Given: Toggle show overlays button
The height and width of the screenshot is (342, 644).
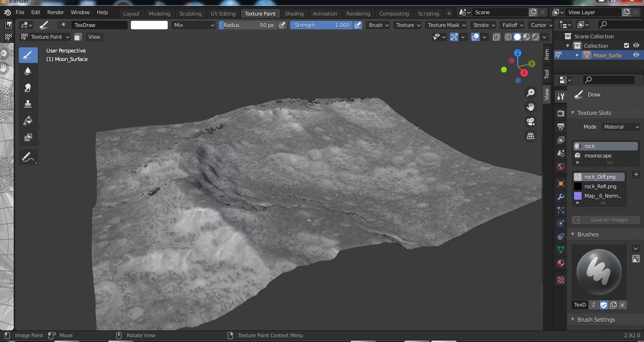Looking at the screenshot, I should point(475,37).
